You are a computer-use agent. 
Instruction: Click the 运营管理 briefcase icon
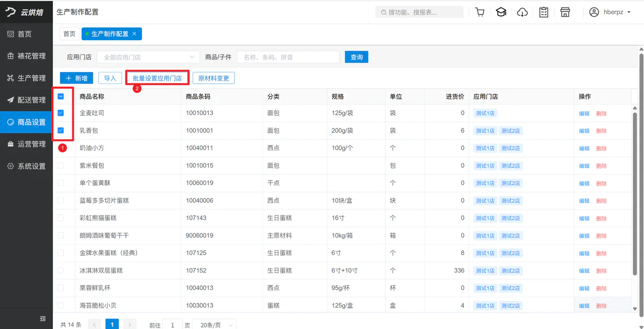(11, 144)
